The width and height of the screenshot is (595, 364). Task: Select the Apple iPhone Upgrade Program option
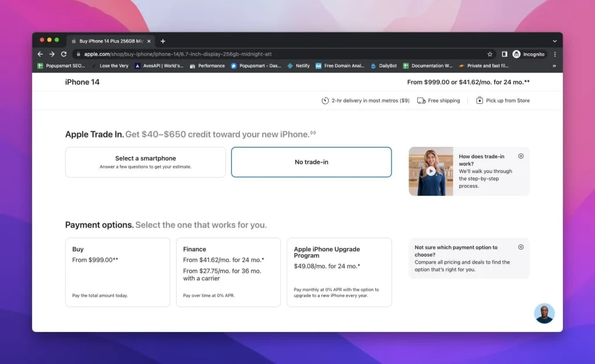(x=339, y=272)
